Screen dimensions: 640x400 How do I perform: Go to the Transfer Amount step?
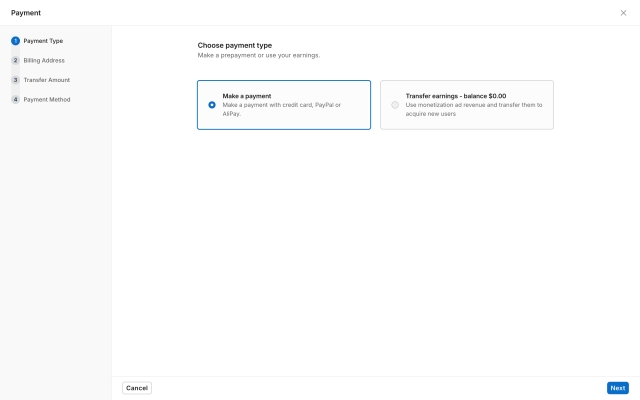pyautogui.click(x=47, y=80)
